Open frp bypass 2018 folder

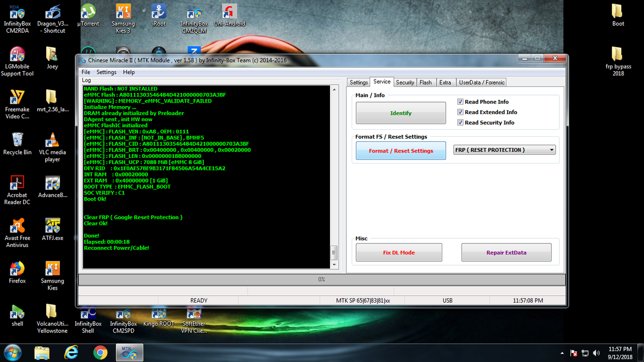pyautogui.click(x=618, y=61)
